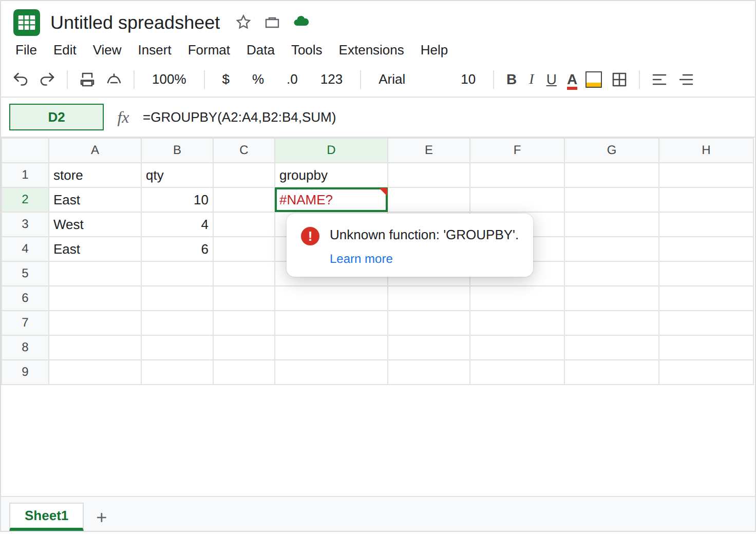Click the Move to folder icon

272,22
